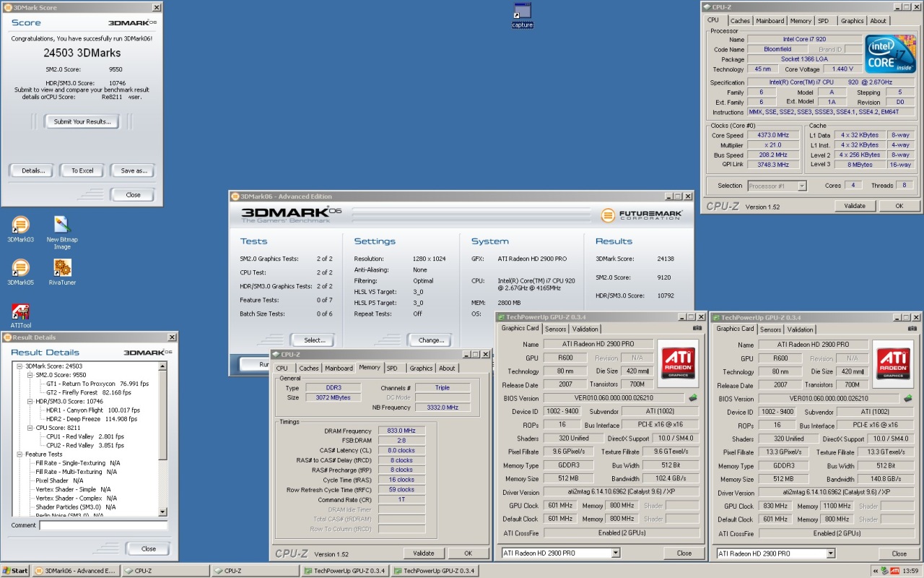The image size is (924, 578).
Task: Click the camera screenshot icon in the 830 MHz GPU-Z window
Action: click(x=912, y=329)
